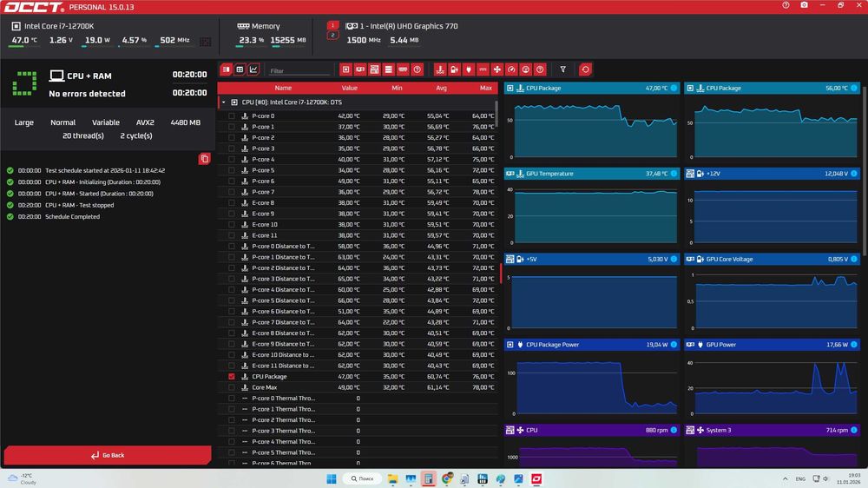Image resolution: width=868 pixels, height=488 pixels.
Task: Select GPU number 1 tab
Action: coord(332,25)
